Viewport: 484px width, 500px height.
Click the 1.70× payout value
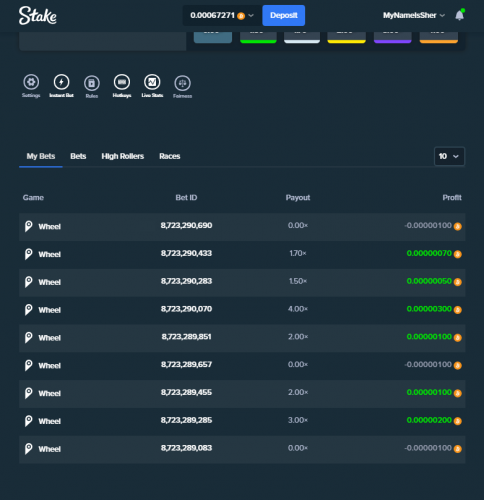click(298, 253)
